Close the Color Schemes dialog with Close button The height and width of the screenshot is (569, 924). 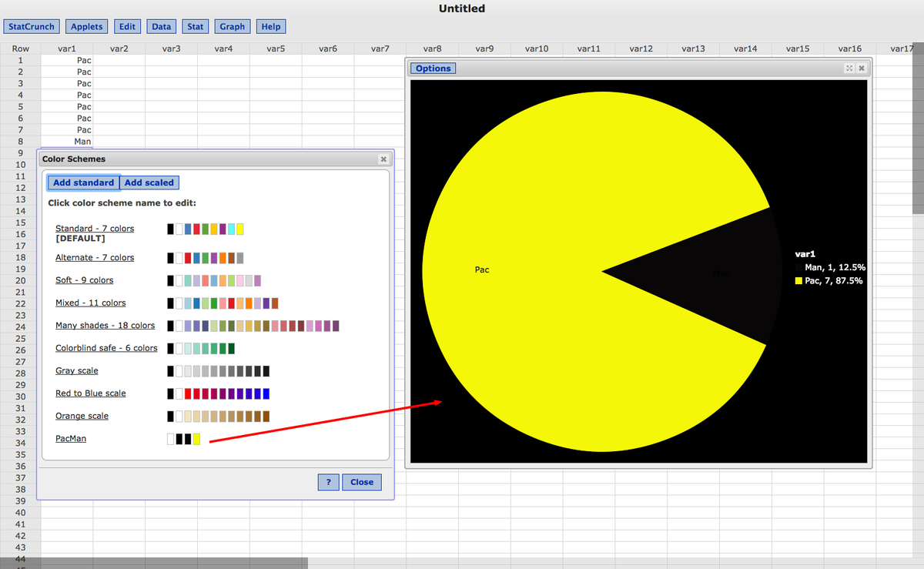pos(362,482)
